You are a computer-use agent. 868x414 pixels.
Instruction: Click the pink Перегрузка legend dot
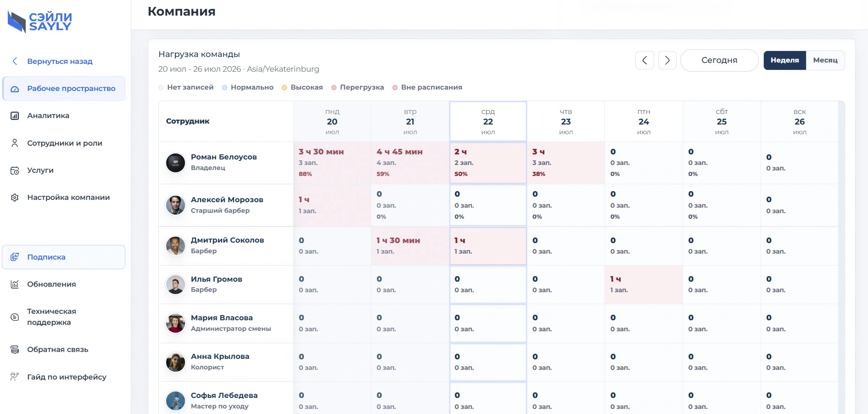click(334, 87)
